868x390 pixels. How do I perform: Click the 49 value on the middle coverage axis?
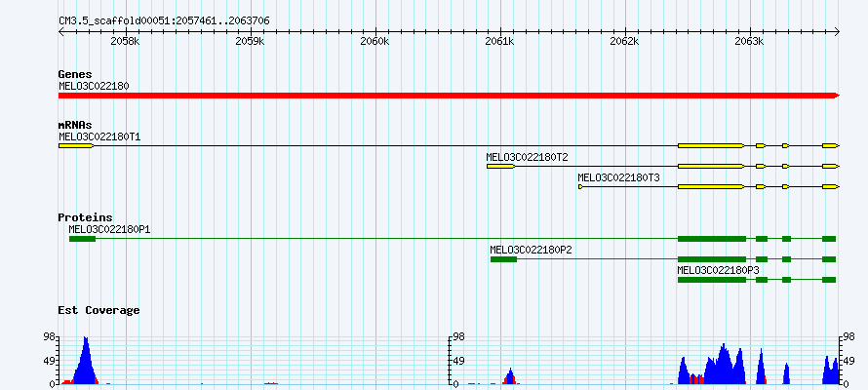tap(458, 361)
